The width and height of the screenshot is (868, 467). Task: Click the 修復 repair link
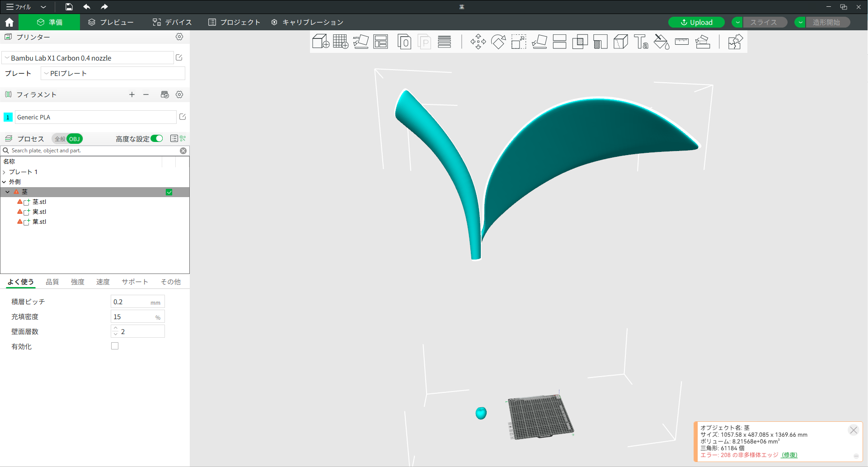tap(789, 455)
